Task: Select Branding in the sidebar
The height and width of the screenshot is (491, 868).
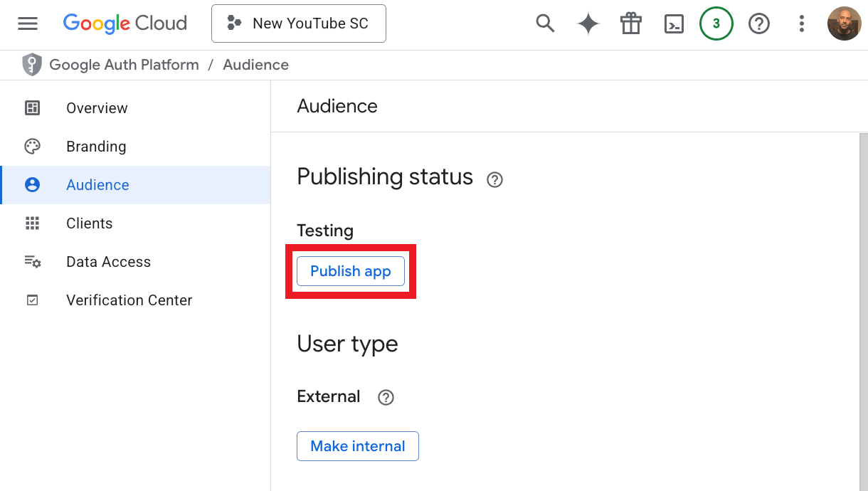Action: coord(96,147)
